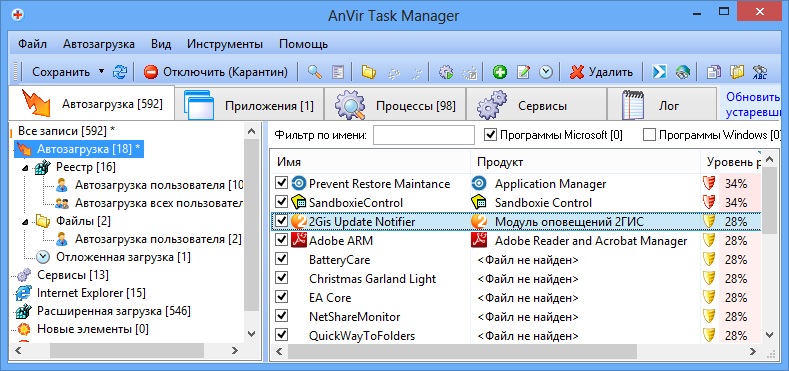Click the Фильтр по имени input field
The height and width of the screenshot is (371, 789).
(424, 135)
